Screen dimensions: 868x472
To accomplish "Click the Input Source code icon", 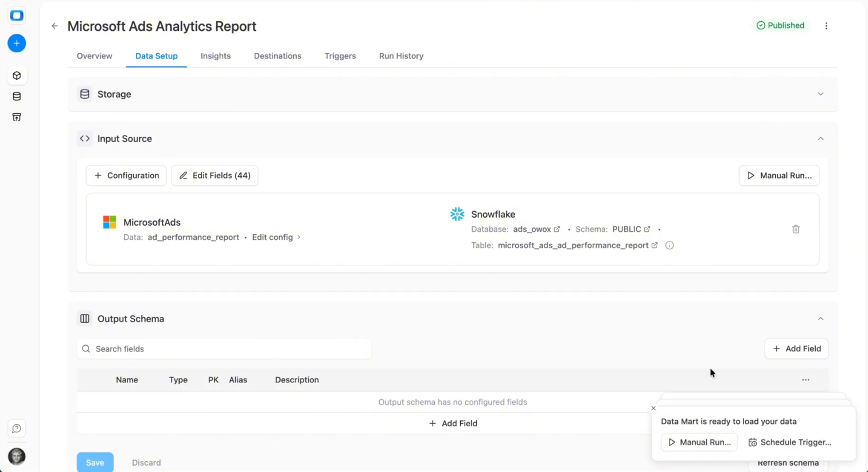I will point(85,138).
